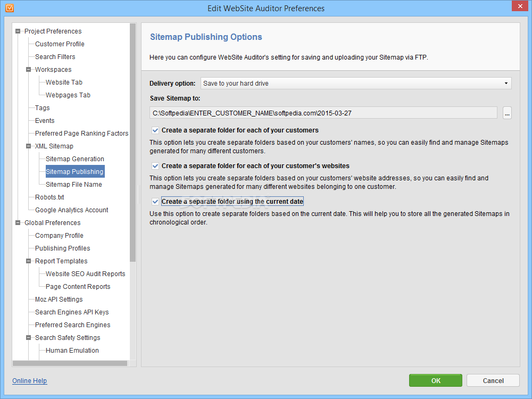Open the Online Help link

tap(29, 381)
